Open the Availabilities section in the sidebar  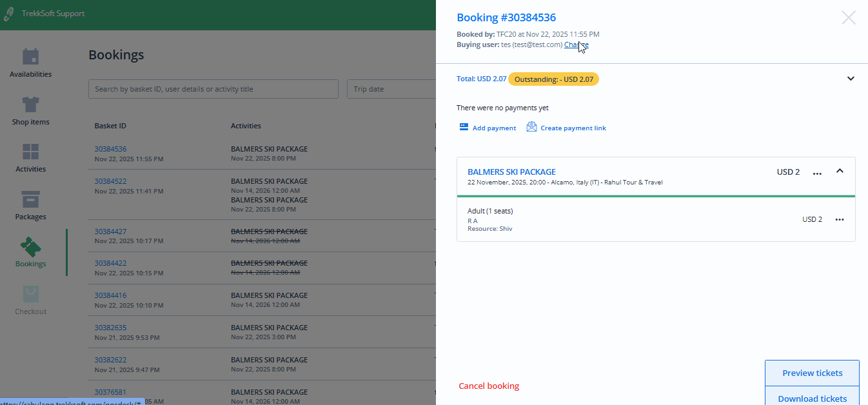click(x=30, y=61)
